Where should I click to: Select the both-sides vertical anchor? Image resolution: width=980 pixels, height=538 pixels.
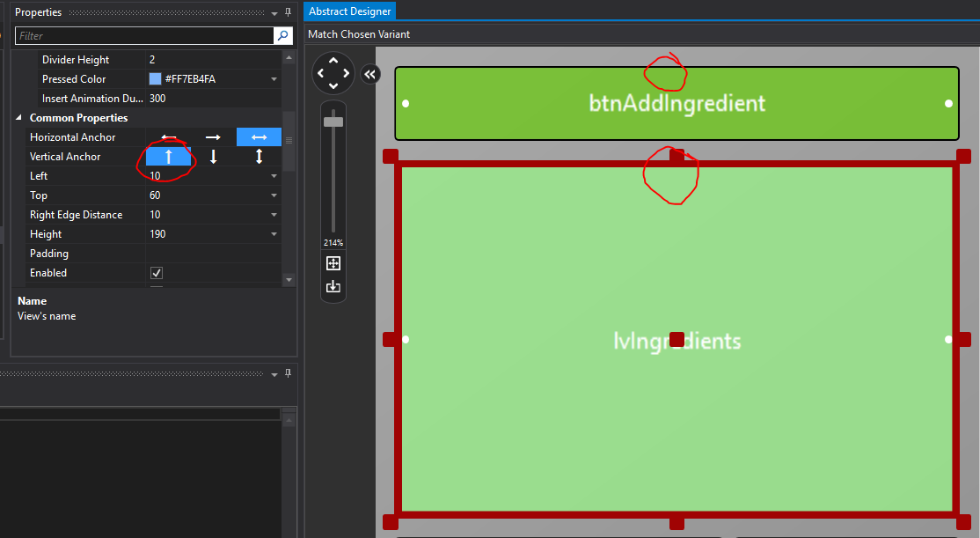tap(259, 157)
